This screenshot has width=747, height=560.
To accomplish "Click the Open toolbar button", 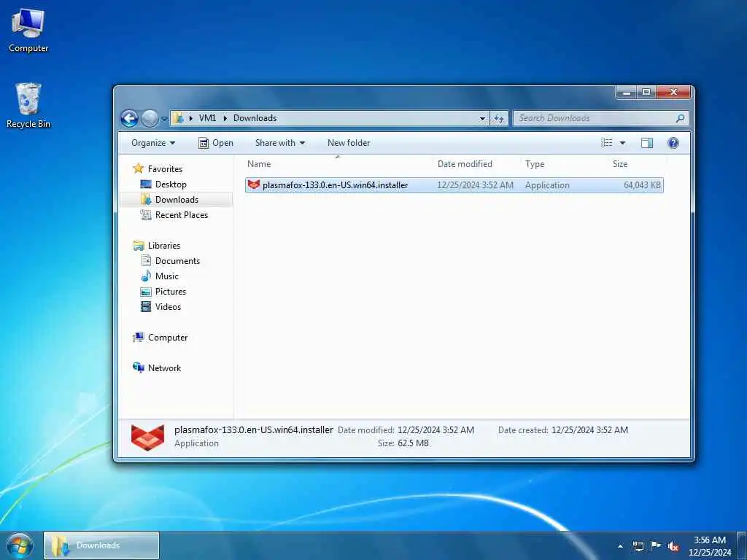I will tap(216, 143).
